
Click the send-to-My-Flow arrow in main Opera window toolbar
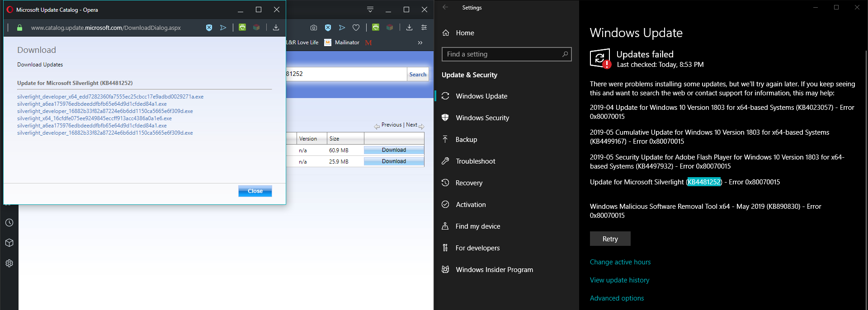pos(342,28)
